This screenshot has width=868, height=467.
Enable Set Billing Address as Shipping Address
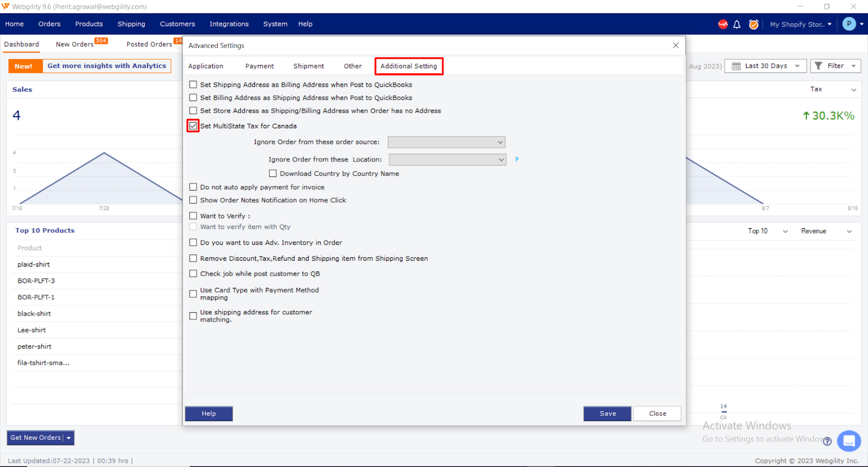(193, 98)
